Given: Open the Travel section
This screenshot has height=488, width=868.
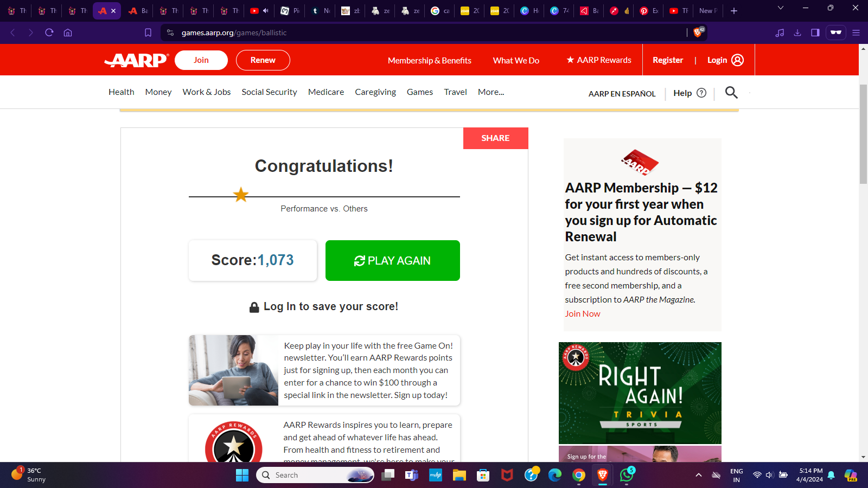Looking at the screenshot, I should 456,92.
